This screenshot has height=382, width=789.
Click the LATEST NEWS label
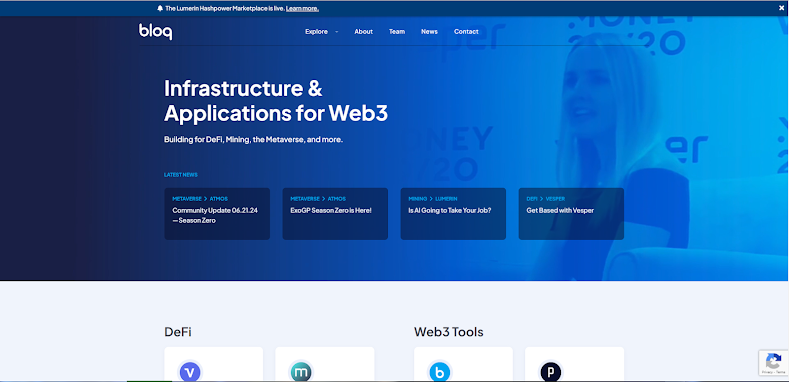181,175
